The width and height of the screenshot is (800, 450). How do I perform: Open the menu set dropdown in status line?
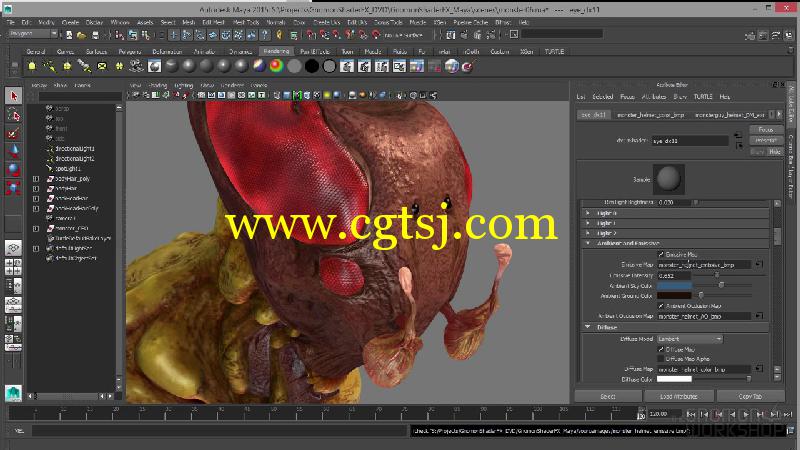[x=33, y=34]
